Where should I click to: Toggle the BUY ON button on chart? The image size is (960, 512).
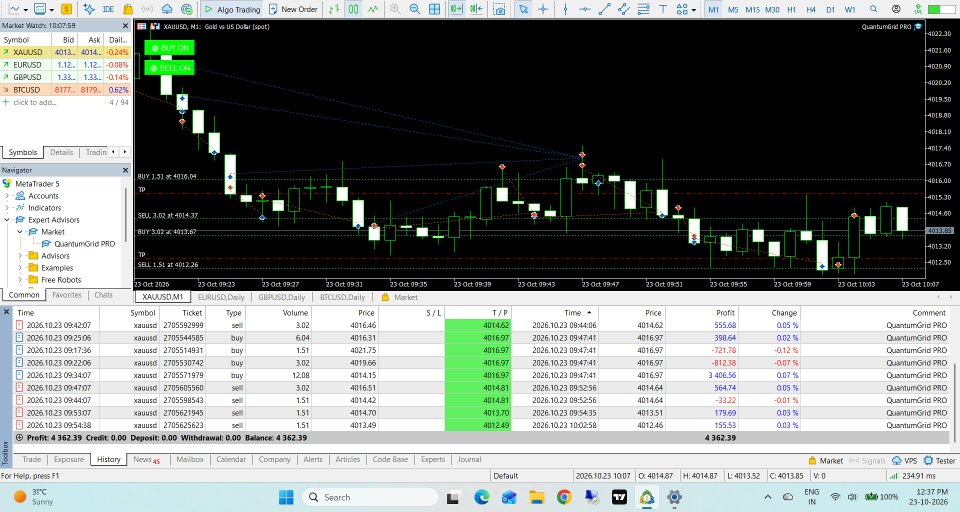(170, 48)
